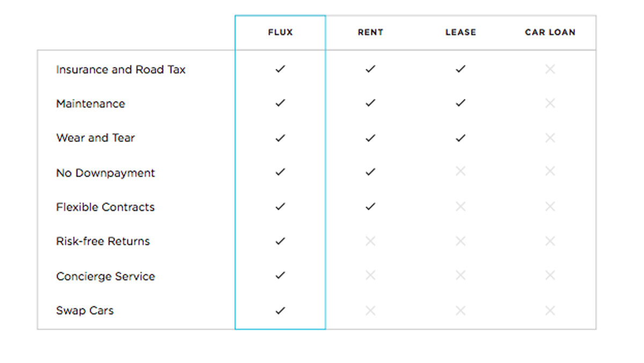Click the Car Loan cross for Insurance and Road Tax

[550, 69]
